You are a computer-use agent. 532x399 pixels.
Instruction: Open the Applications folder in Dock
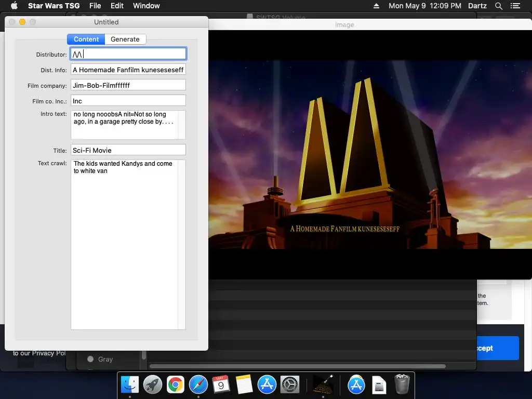[x=356, y=385]
